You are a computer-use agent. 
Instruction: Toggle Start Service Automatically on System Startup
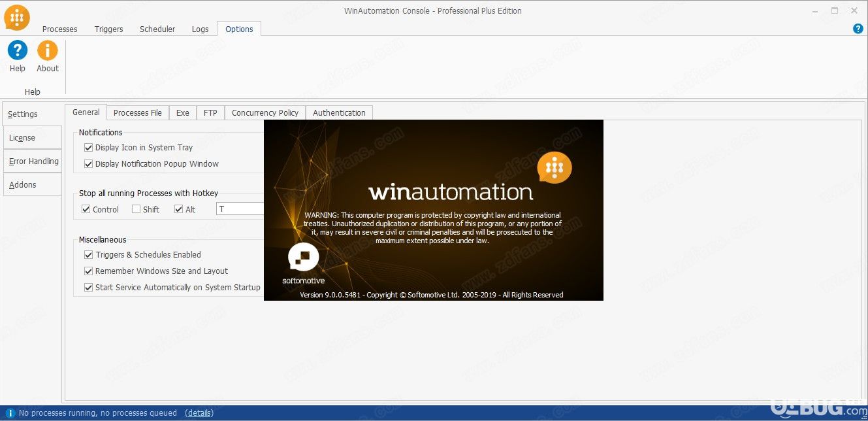89,288
